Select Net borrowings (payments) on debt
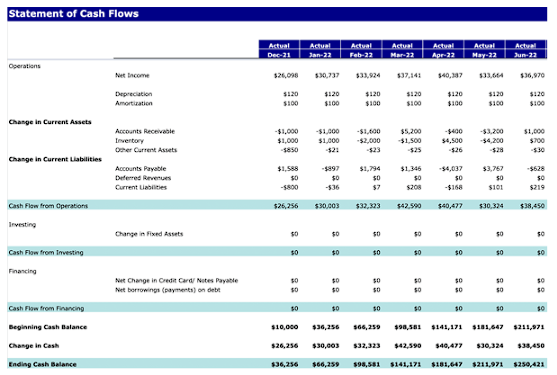 pos(168,290)
